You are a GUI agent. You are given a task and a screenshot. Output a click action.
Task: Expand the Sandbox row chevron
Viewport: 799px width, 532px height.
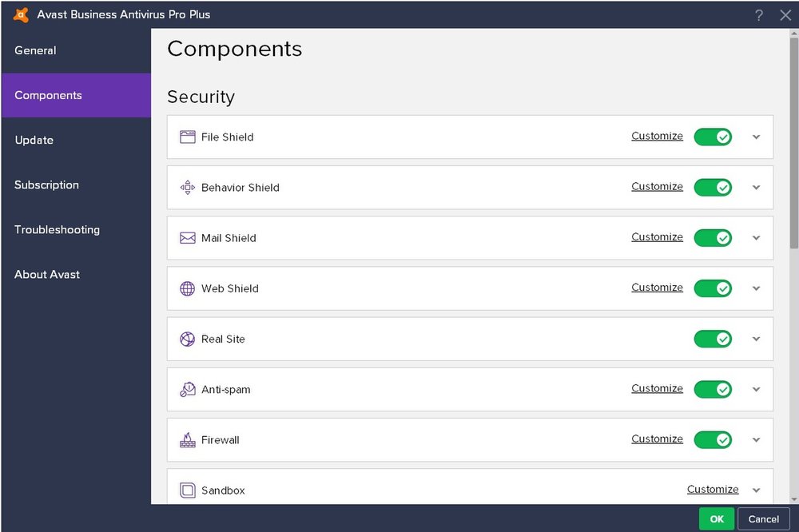pos(756,490)
